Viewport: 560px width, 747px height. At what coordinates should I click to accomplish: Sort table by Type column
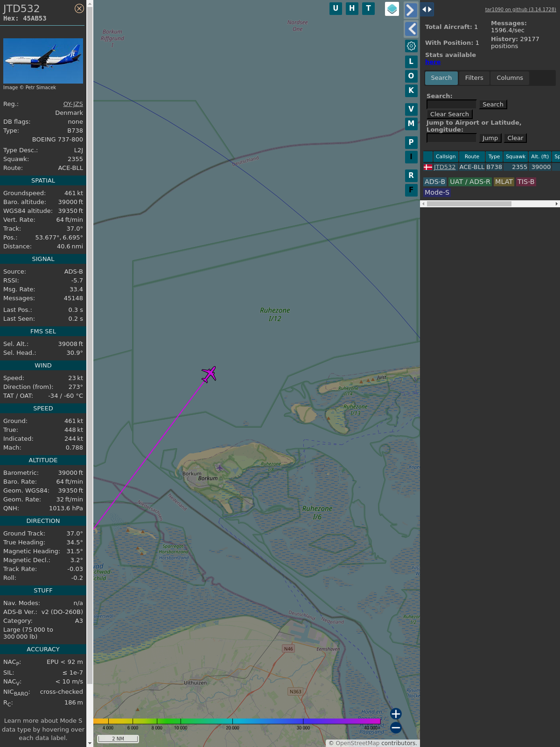[494, 157]
